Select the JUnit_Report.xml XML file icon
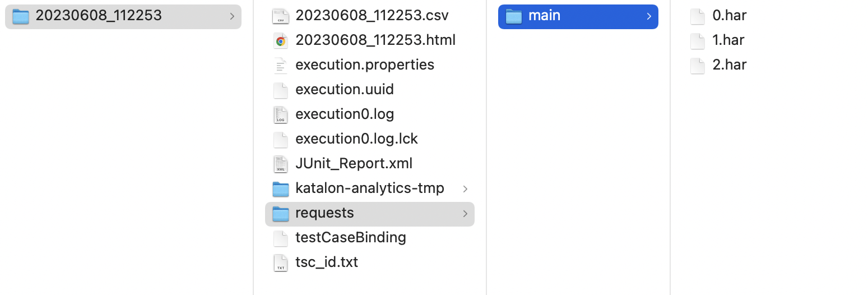Image resolution: width=868 pixels, height=295 pixels. pos(281,164)
